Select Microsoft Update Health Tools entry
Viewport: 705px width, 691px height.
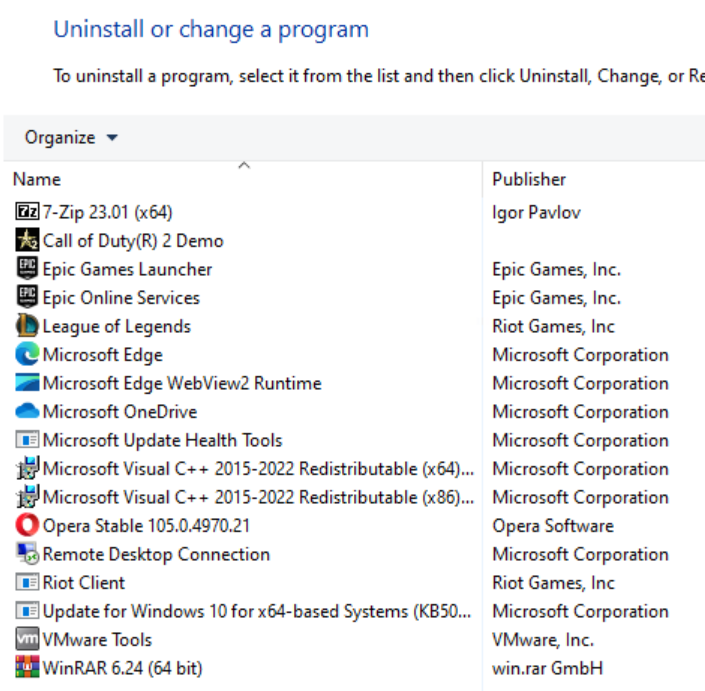pyautogui.click(x=162, y=440)
